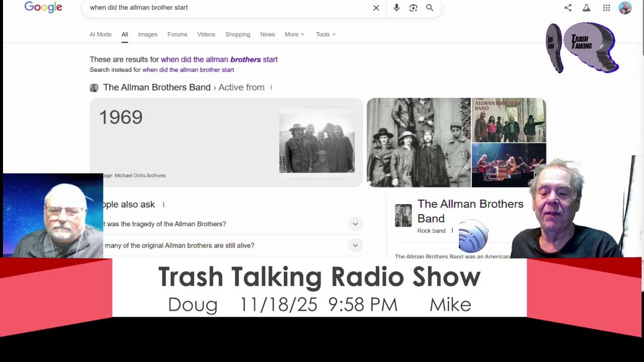Open the Shopping tab
Screen dimensions: 644x362
pos(237,34)
